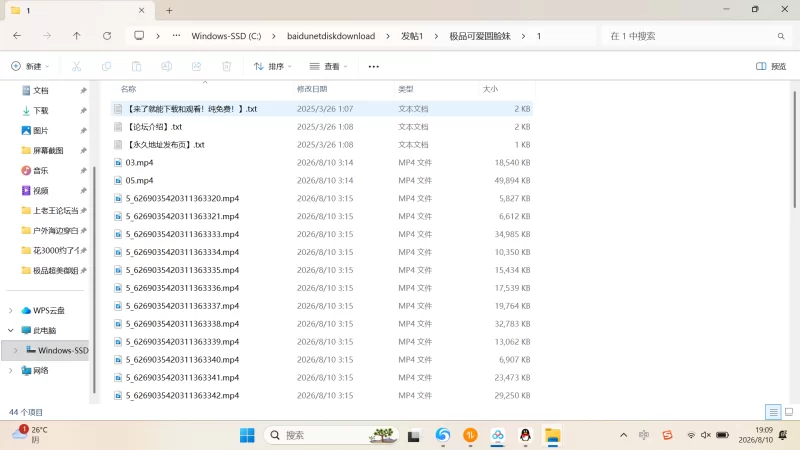Open the orange app on taskbar
This screenshot has width=800, height=450.
coord(470,435)
